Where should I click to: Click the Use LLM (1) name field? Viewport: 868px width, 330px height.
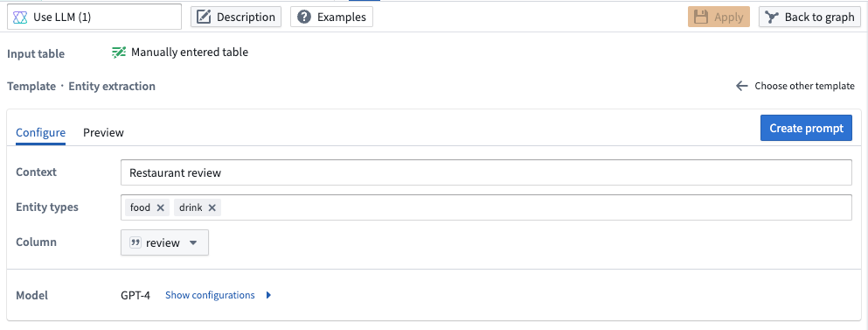click(94, 18)
